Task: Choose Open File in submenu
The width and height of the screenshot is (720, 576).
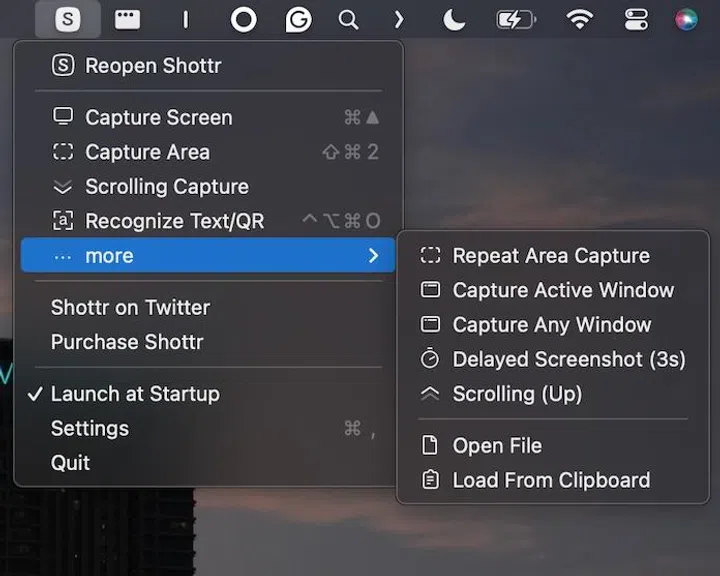Action: tap(553, 446)
